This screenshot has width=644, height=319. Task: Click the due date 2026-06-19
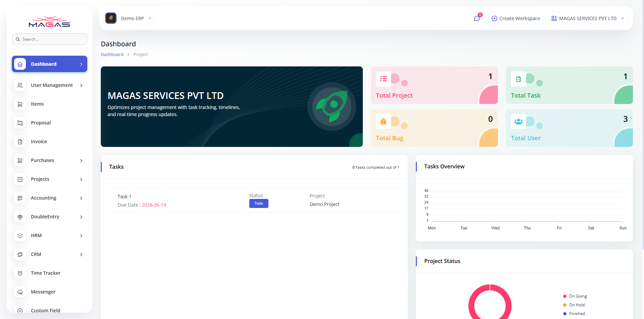[154, 205]
